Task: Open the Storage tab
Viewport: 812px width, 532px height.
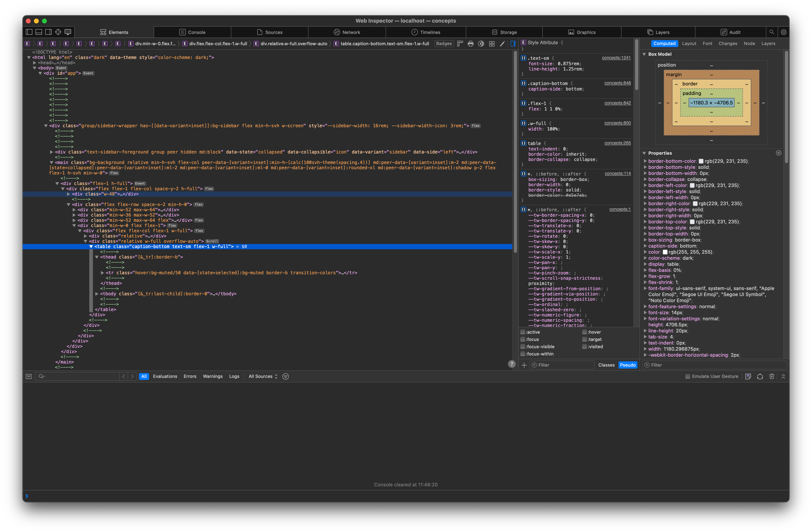Action: (x=504, y=32)
